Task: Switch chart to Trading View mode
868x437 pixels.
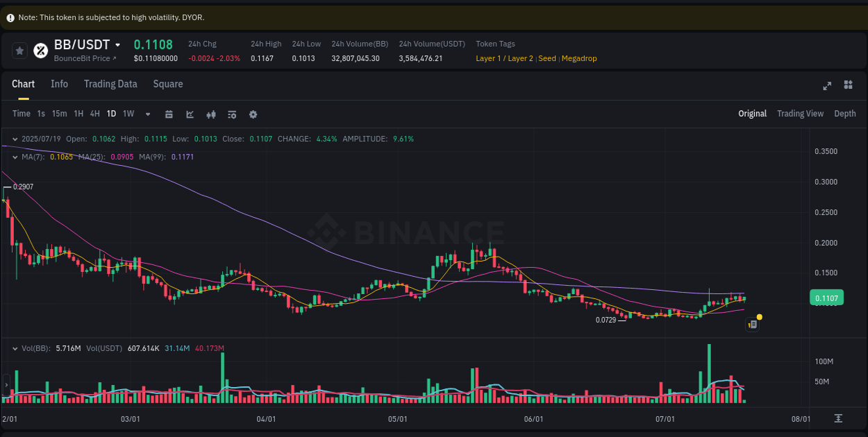Action: [x=800, y=113]
